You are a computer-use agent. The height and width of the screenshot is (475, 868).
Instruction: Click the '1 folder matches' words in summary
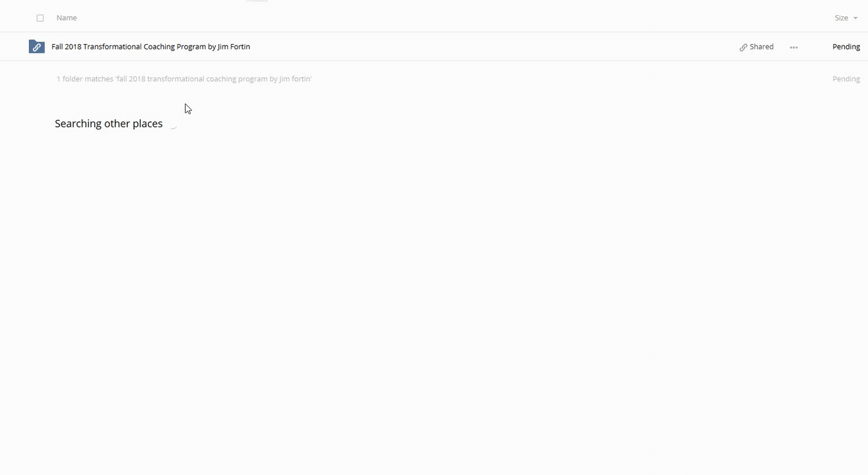pos(84,79)
